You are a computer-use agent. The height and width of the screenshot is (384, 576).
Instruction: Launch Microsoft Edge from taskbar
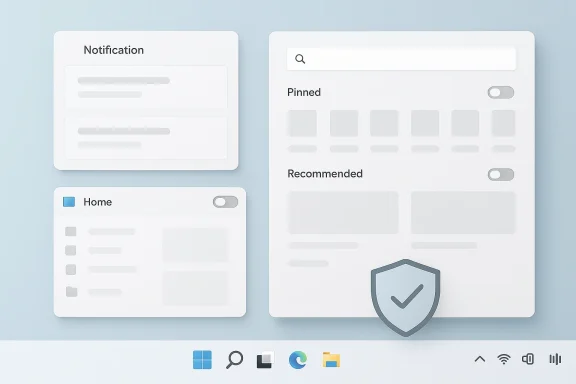[x=298, y=360]
